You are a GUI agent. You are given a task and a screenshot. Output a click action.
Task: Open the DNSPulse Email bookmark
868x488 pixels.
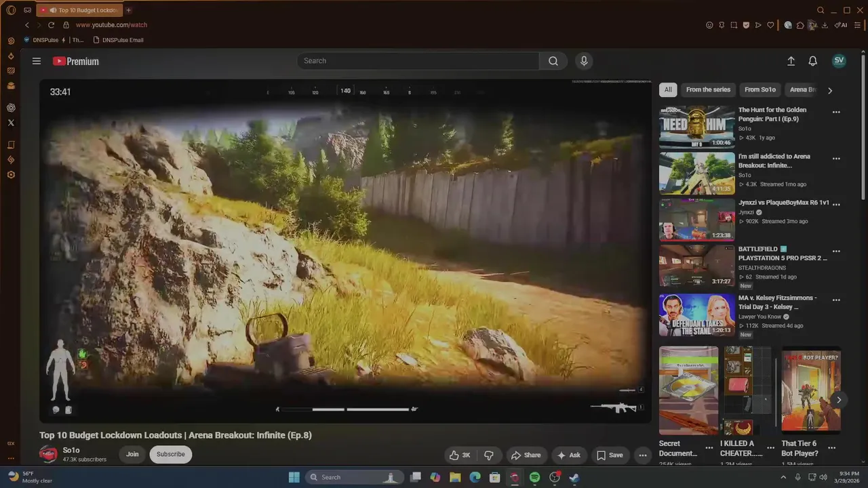tap(118, 40)
